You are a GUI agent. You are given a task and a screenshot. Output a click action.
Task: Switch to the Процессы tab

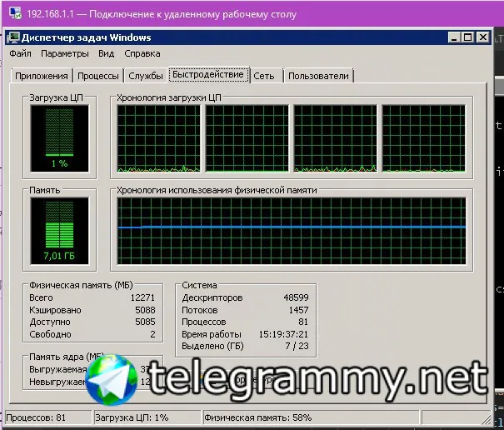[x=98, y=76]
